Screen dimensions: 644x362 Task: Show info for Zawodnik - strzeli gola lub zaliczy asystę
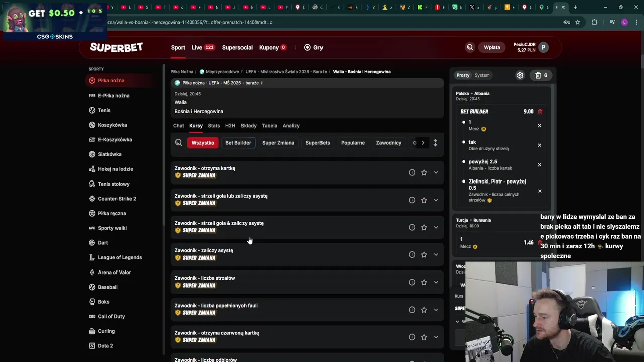[x=412, y=200]
